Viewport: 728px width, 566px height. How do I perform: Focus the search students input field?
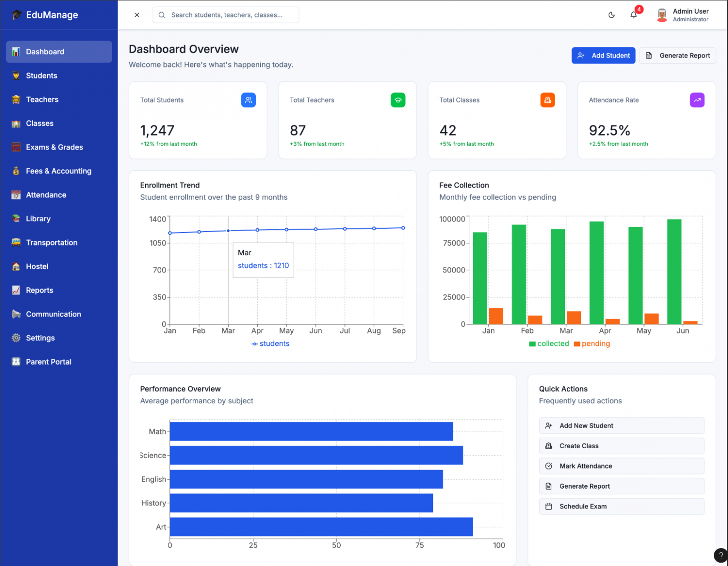pos(232,15)
